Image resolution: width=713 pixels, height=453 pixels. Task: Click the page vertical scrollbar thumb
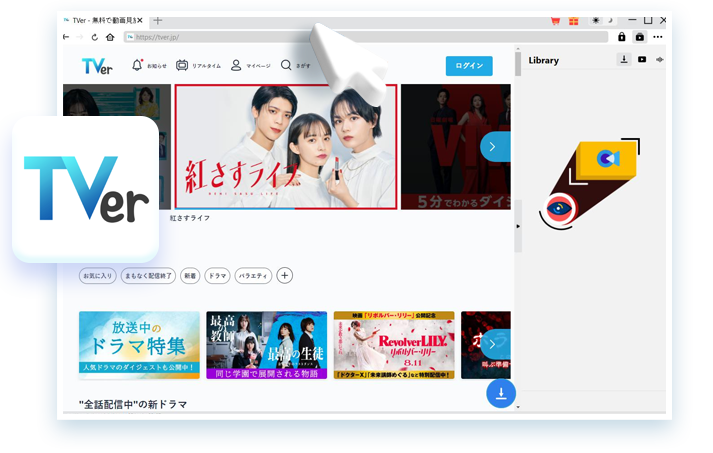518,64
